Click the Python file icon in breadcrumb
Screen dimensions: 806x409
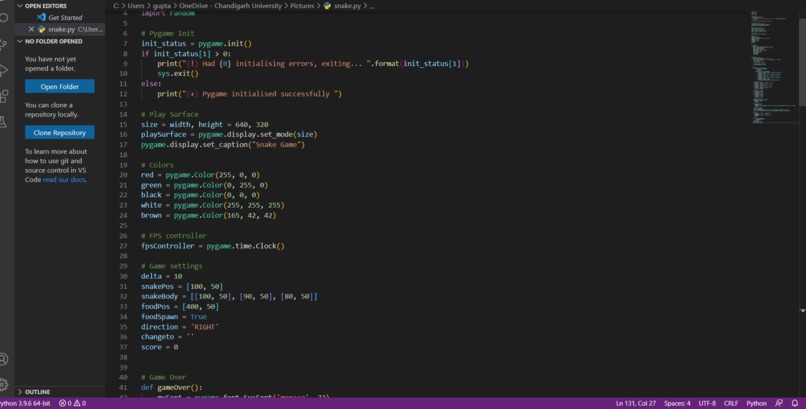pos(327,6)
